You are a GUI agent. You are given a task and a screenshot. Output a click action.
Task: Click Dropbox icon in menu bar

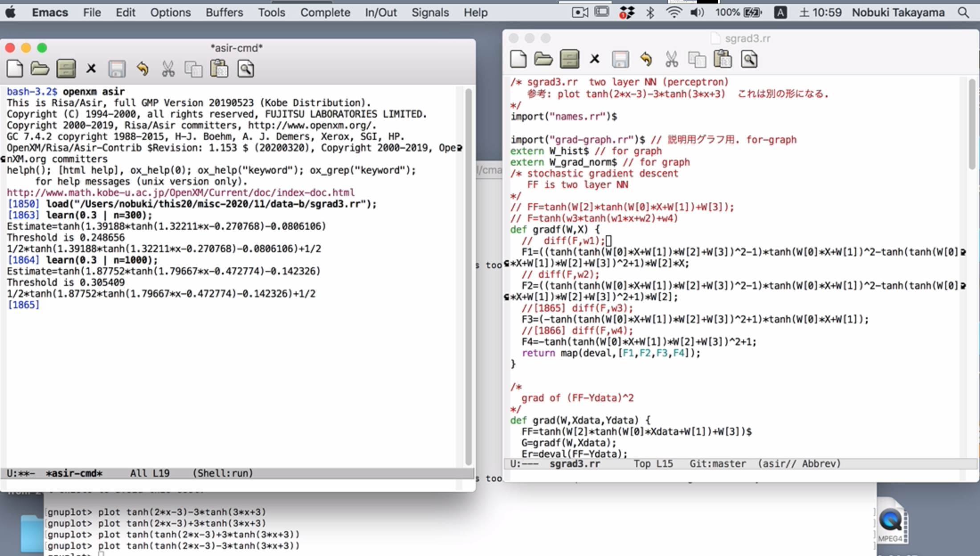coord(627,12)
